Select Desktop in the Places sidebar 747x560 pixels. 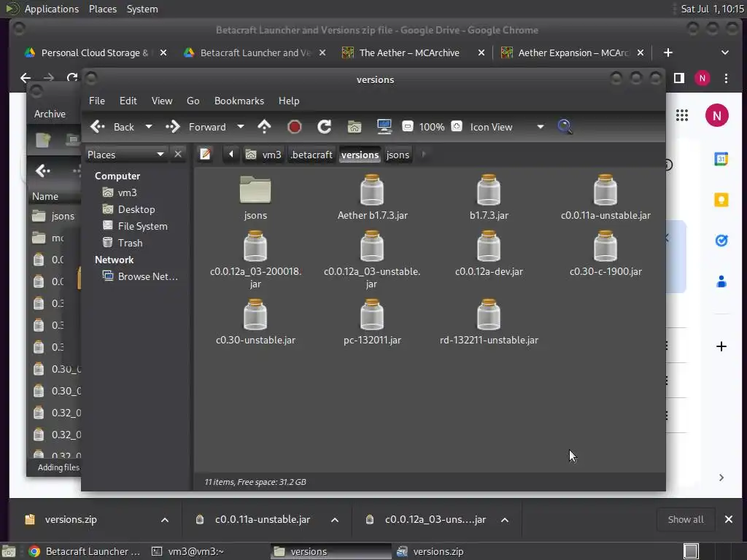128,209
